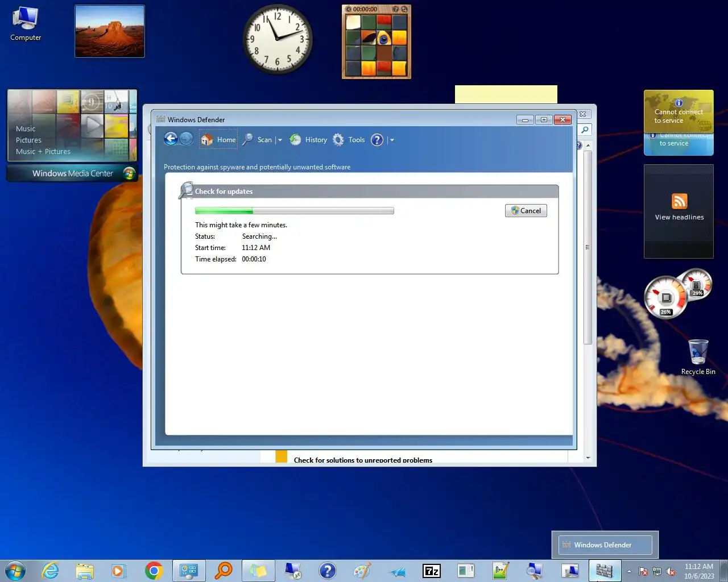The height and width of the screenshot is (582, 728).
Task: Cancel the update check
Action: tap(526, 210)
